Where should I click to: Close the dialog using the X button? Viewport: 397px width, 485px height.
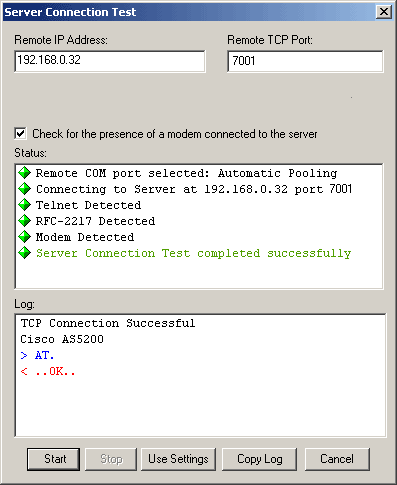[x=384, y=12]
